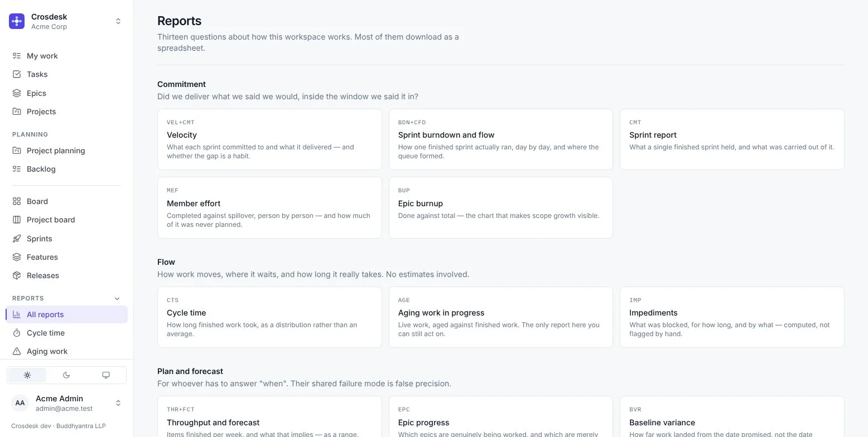Collapse the Reports sidebar section
This screenshot has height=437, width=868.
coord(117,298)
